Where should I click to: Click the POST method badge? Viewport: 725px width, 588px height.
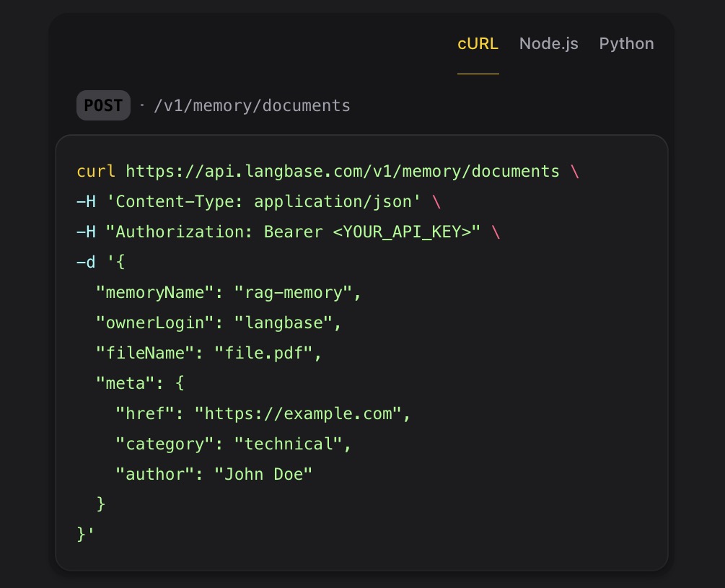click(103, 105)
